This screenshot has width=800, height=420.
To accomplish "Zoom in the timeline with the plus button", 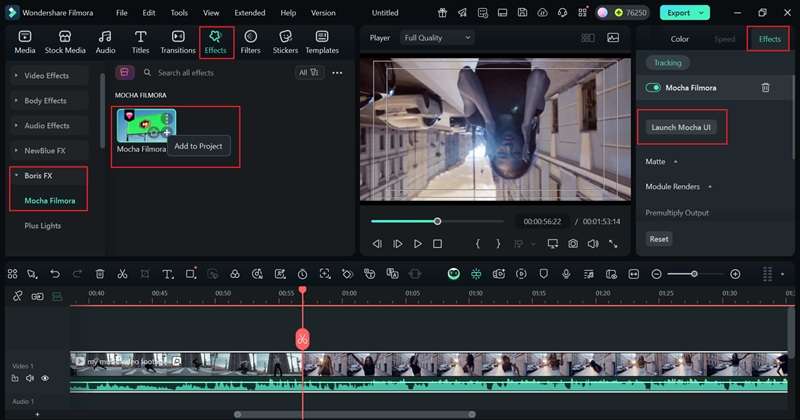I will 735,274.
